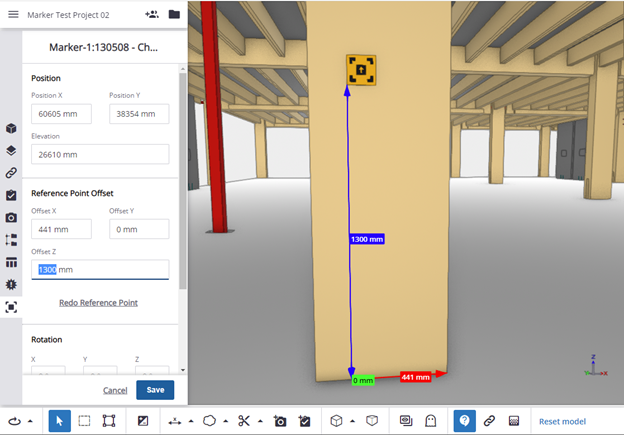Expand the cube view dropdown arrow
Image resolution: width=624 pixels, height=435 pixels.
352,422
